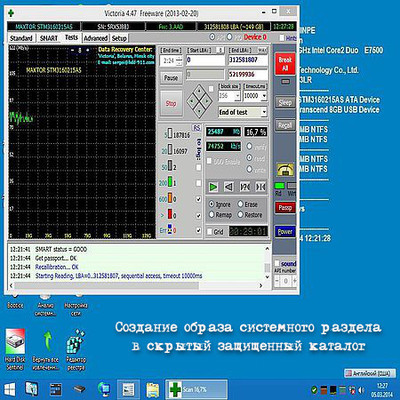Click the red Break All button
The image size is (400, 400).
click(285, 64)
